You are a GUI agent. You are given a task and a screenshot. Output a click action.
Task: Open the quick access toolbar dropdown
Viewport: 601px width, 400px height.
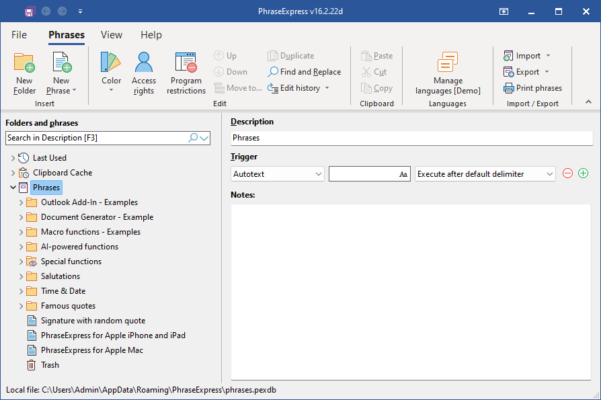80,11
